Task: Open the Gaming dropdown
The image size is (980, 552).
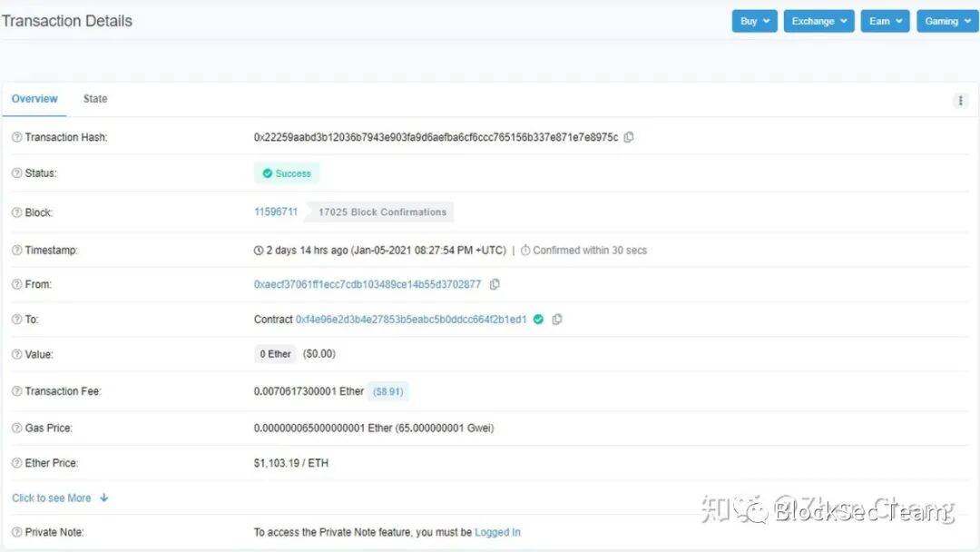Action: pyautogui.click(x=947, y=21)
